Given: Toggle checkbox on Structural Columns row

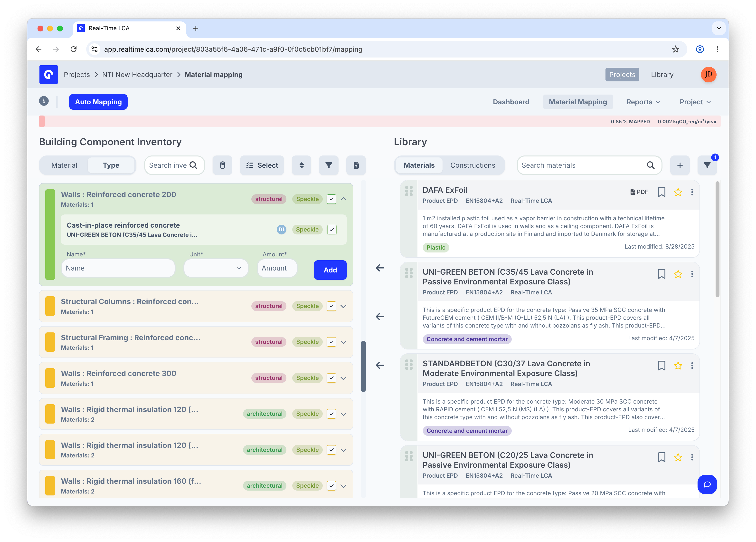Looking at the screenshot, I should click(331, 306).
